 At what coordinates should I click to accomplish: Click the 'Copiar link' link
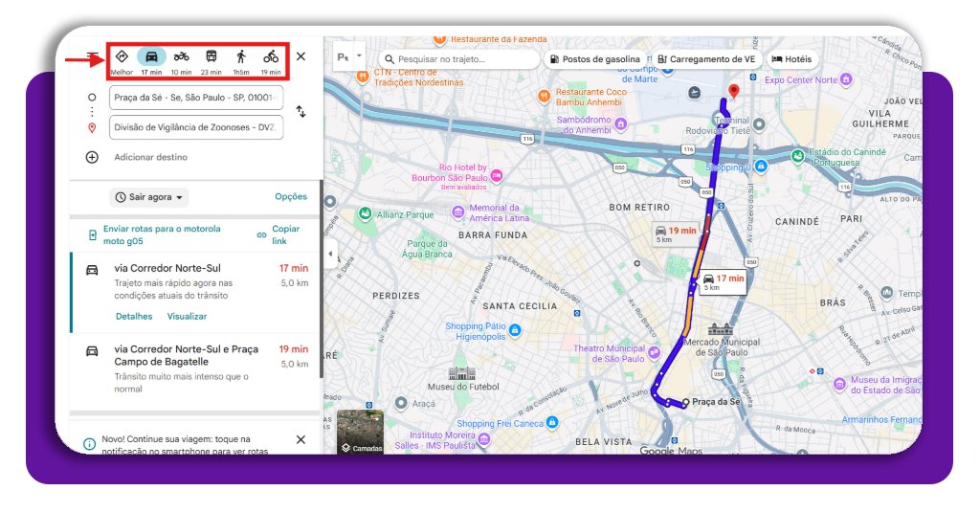click(284, 234)
